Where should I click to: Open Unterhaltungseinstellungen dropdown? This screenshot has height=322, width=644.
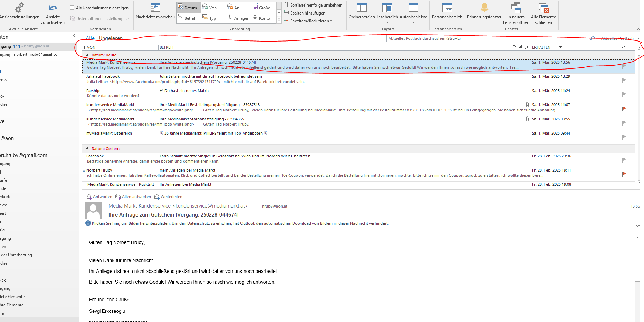pos(100,19)
